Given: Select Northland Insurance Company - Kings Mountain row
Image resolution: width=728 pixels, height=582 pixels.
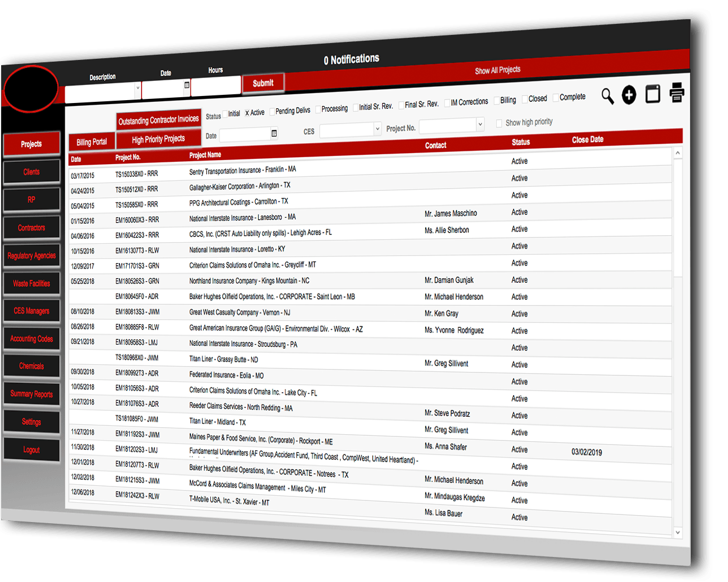Looking at the screenshot, I should click(370, 280).
